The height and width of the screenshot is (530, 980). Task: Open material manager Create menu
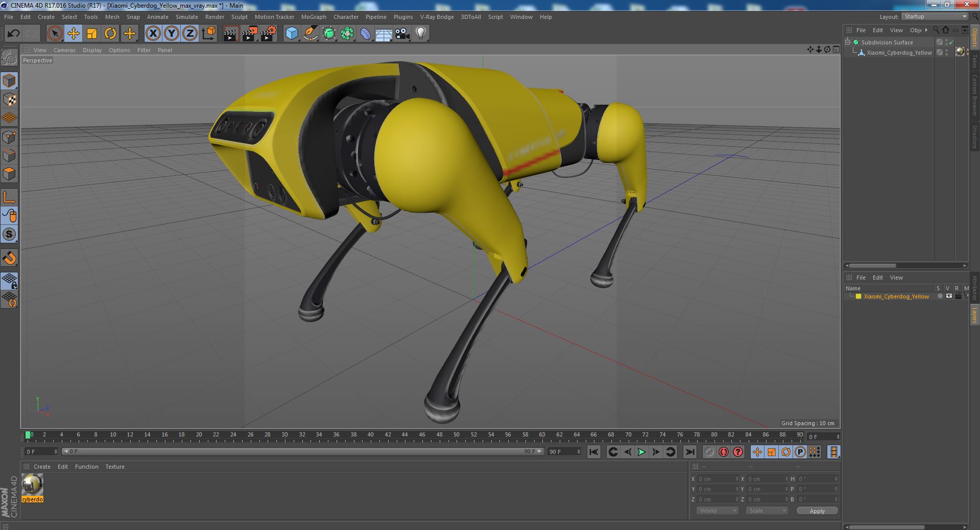[42, 467]
